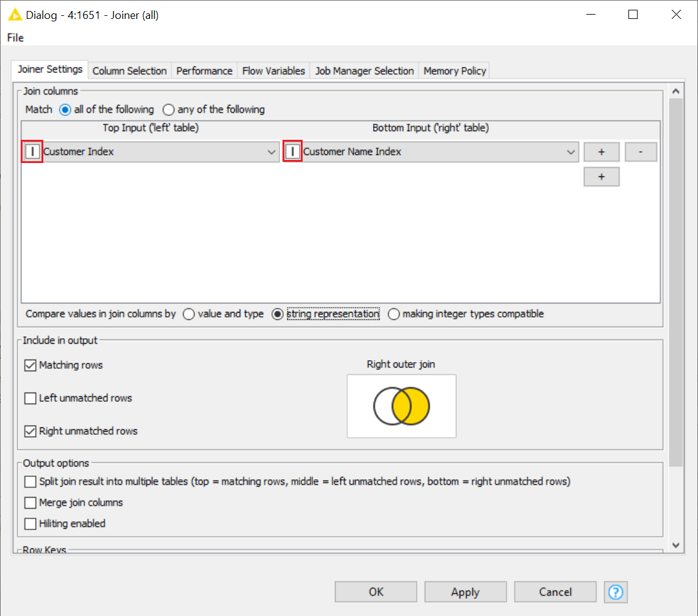Switch to the Flow Variables tab

coord(273,71)
